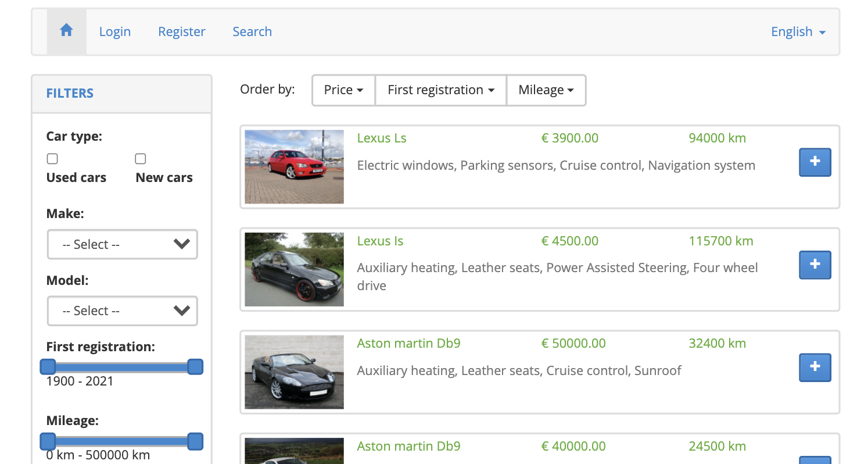Screen dimensions: 868x464
Task: Click the 0 km - 500000 km range text
Action: coord(98,455)
